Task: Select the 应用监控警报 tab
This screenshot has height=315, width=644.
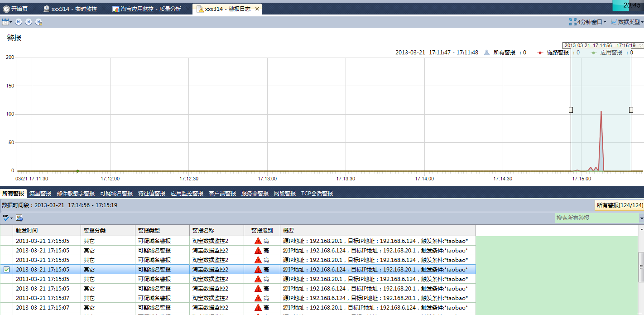Action: (187, 194)
